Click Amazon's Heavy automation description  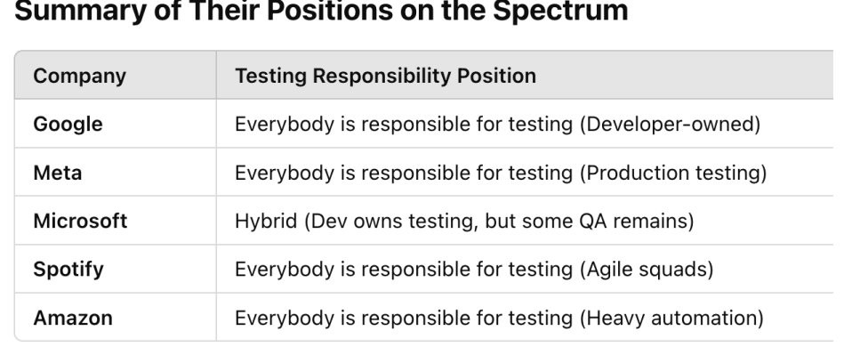point(499,318)
